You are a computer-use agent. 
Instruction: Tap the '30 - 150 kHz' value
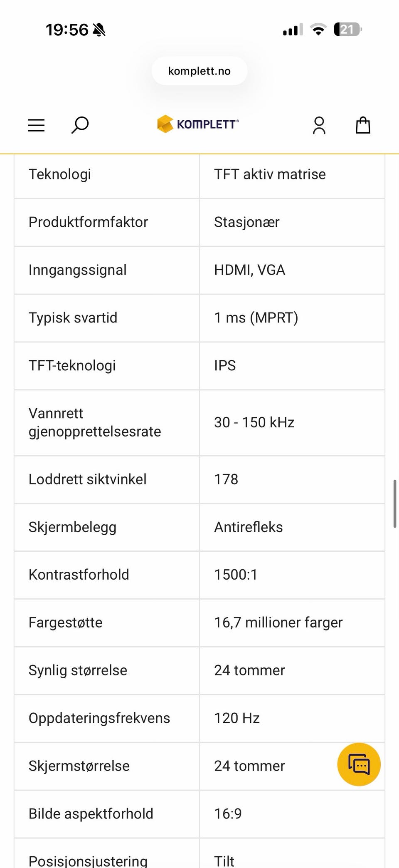click(x=254, y=422)
